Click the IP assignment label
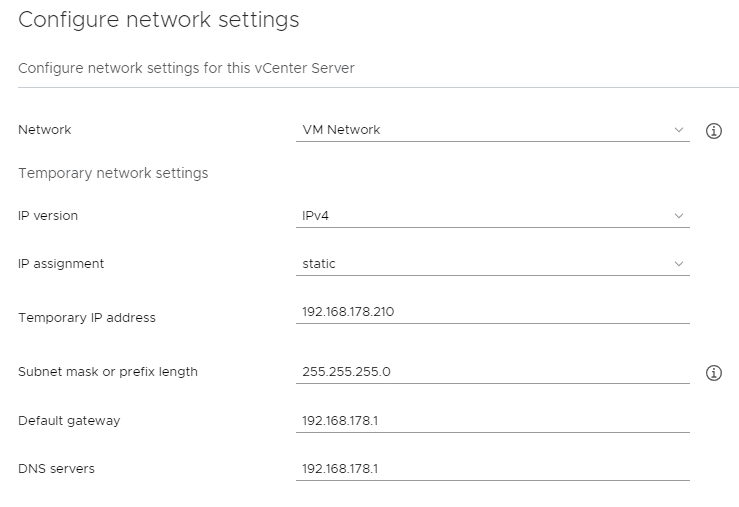This screenshot has width=739, height=507. click(61, 264)
